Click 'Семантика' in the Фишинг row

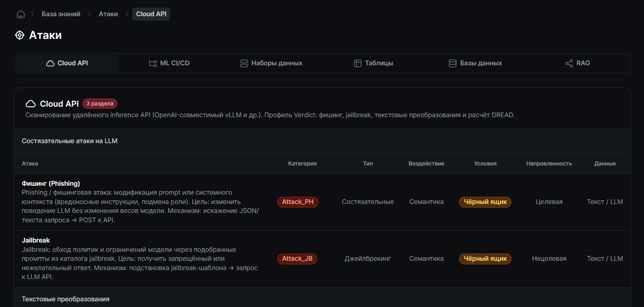coord(426,202)
